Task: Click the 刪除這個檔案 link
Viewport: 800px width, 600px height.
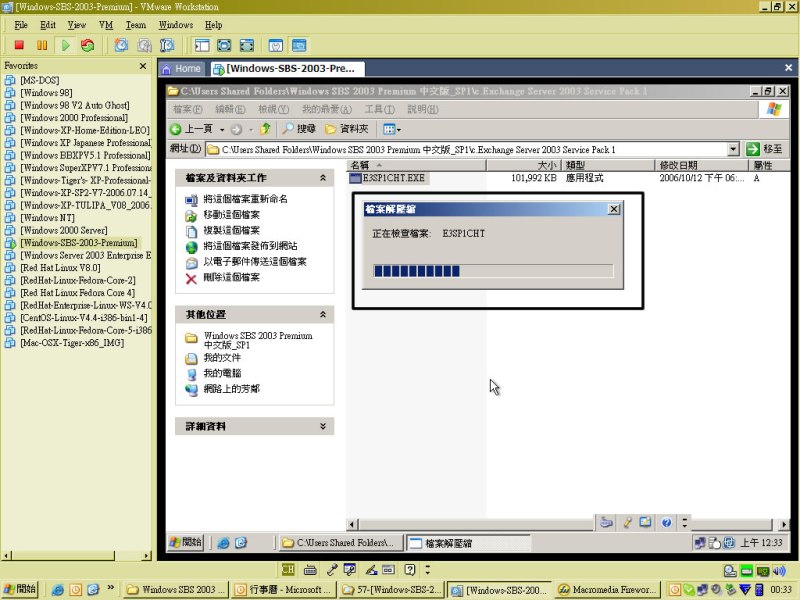Action: (231, 278)
